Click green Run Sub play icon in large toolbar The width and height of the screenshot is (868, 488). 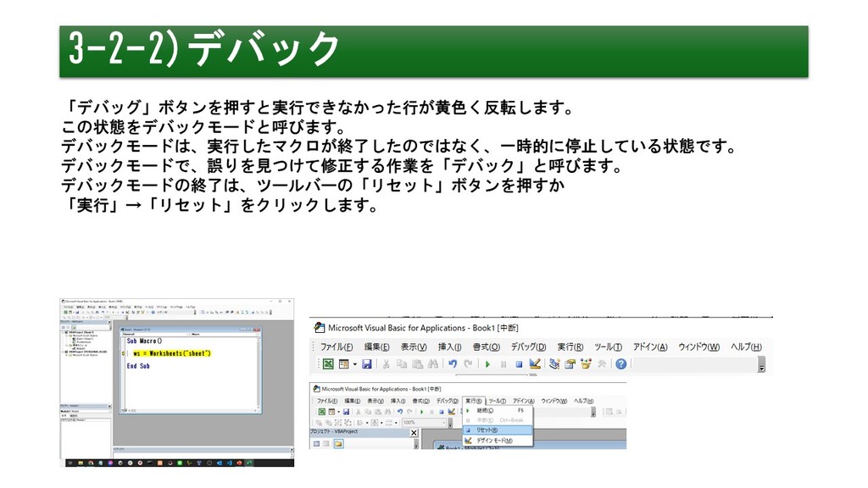click(487, 363)
